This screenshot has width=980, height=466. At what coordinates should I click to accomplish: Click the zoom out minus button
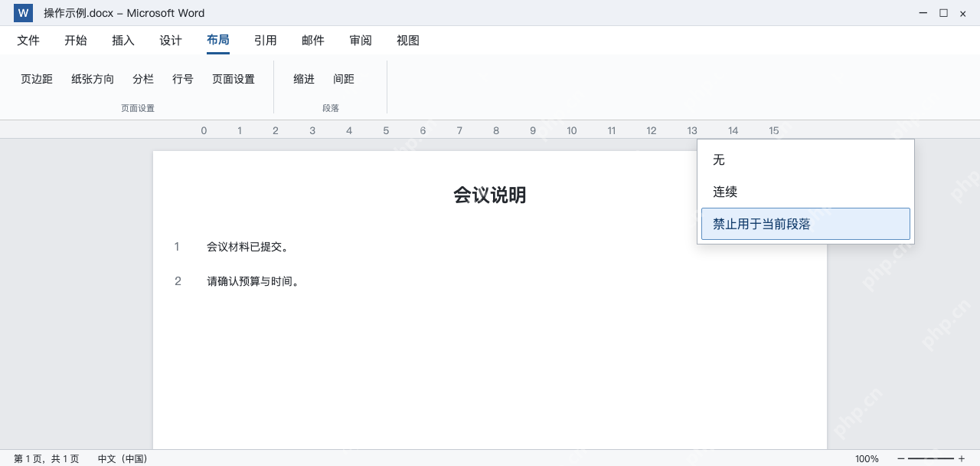[x=901, y=458]
